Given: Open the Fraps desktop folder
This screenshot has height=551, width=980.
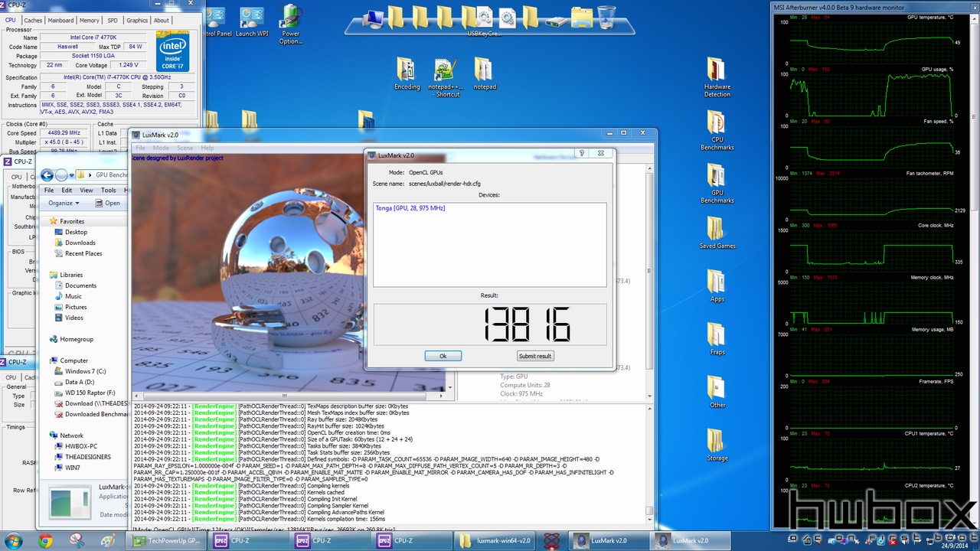Looking at the screenshot, I should (717, 339).
